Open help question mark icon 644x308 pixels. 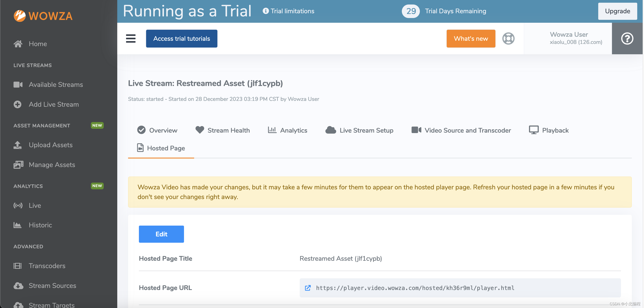point(627,38)
